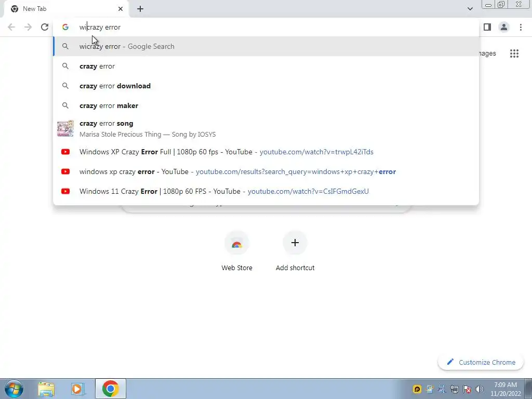Viewport: 532px width, 399px height.
Task: Click the forward navigation arrow
Action: coord(28,27)
